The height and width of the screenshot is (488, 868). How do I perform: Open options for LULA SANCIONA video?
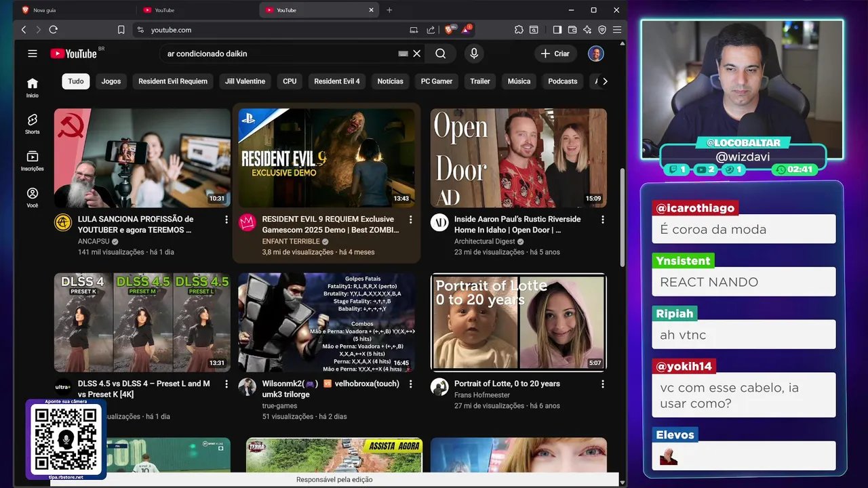(226, 220)
